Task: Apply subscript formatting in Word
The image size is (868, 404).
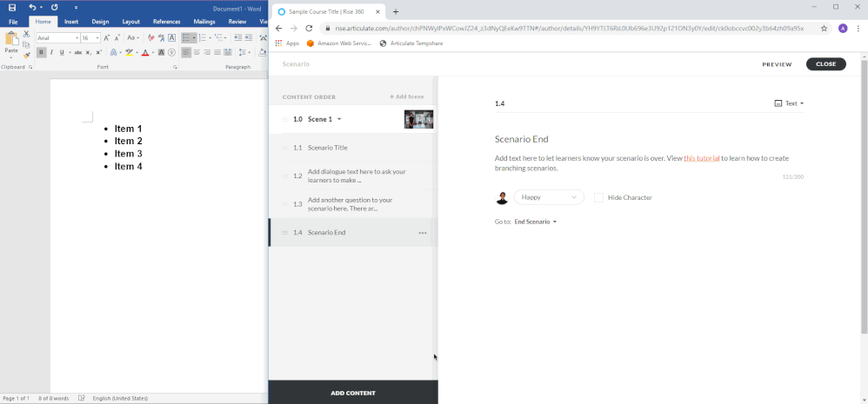Action: [x=89, y=52]
